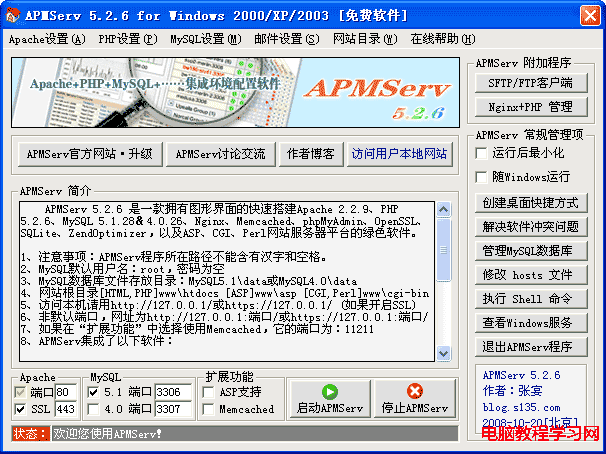Open the 在线帮助 menu
The height and width of the screenshot is (454, 606).
[x=443, y=39]
